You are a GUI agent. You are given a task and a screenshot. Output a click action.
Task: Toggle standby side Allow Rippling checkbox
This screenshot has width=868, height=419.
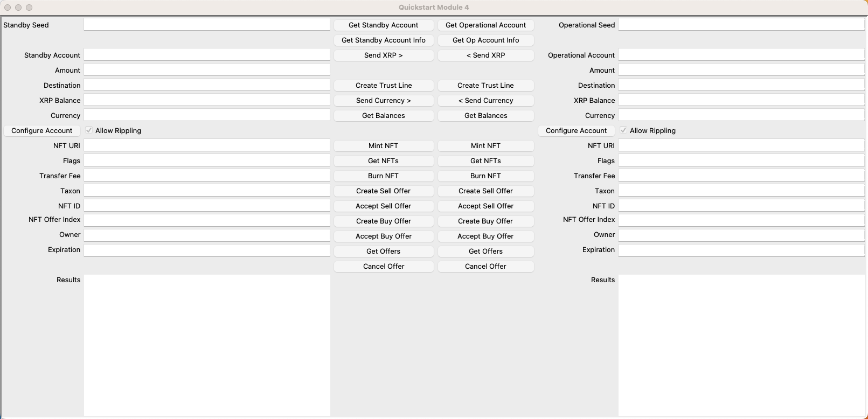pyautogui.click(x=89, y=130)
